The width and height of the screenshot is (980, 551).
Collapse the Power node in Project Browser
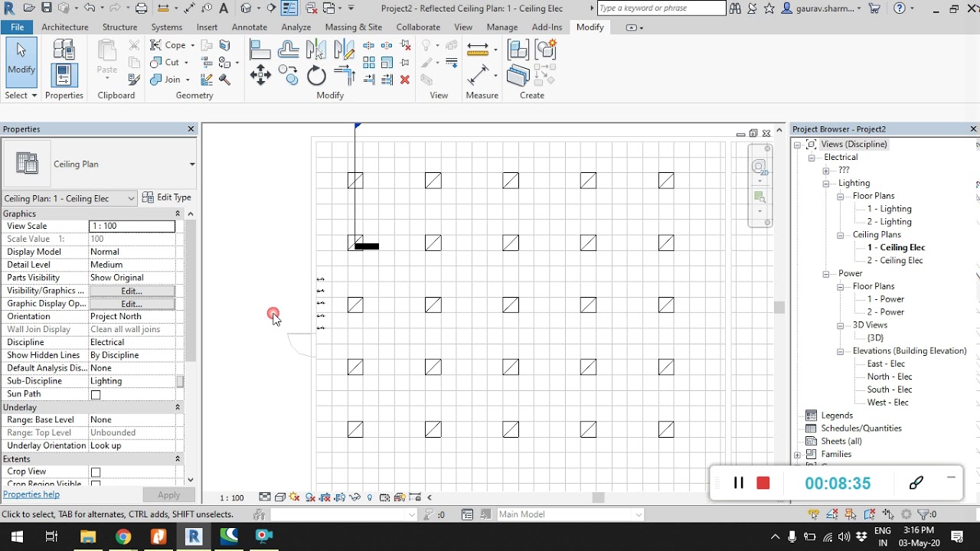(x=826, y=274)
